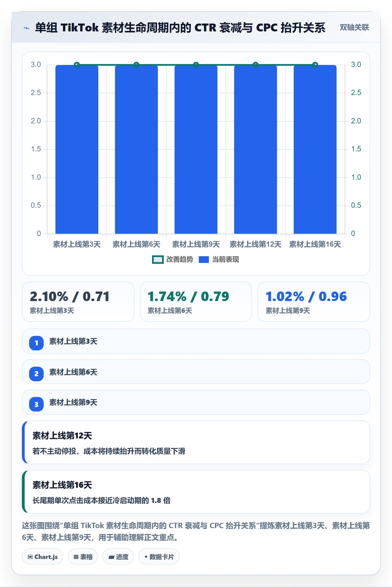Select the 1.74% / 0.79 data card
392x587 pixels.
196,302
